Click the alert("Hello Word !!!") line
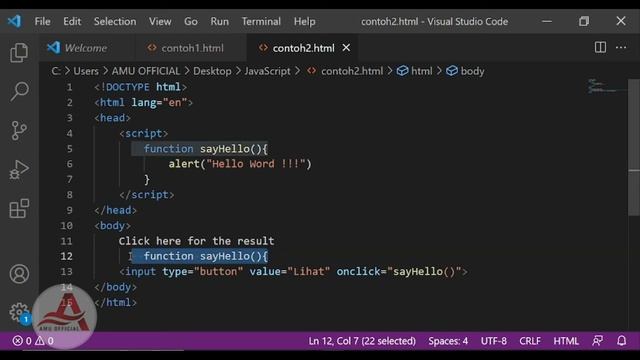 tap(240, 164)
